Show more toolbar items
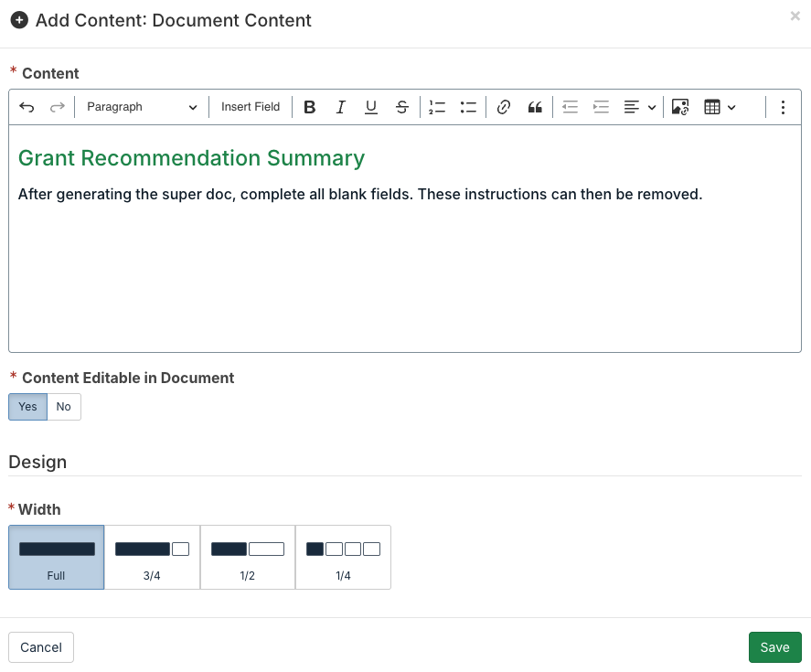811x672 pixels. pyautogui.click(x=783, y=107)
